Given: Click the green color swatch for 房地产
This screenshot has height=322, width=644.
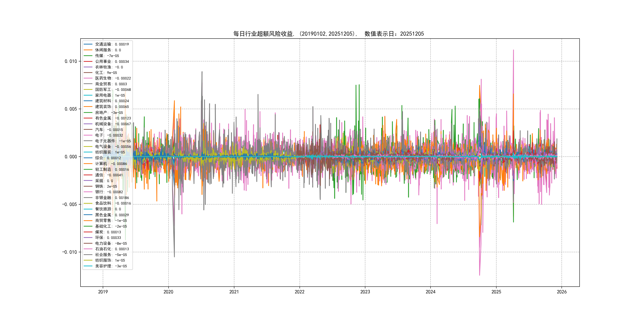Looking at the screenshot, I should pyautogui.click(x=88, y=113).
